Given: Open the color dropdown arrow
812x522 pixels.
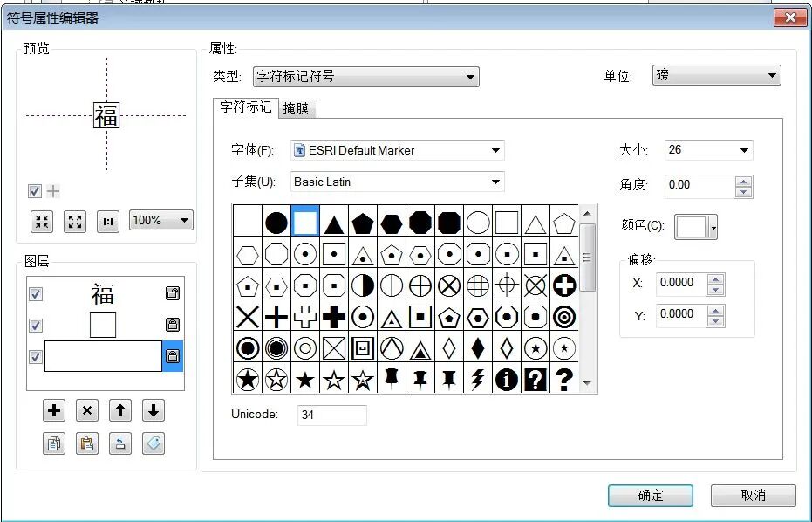Looking at the screenshot, I should (x=713, y=228).
